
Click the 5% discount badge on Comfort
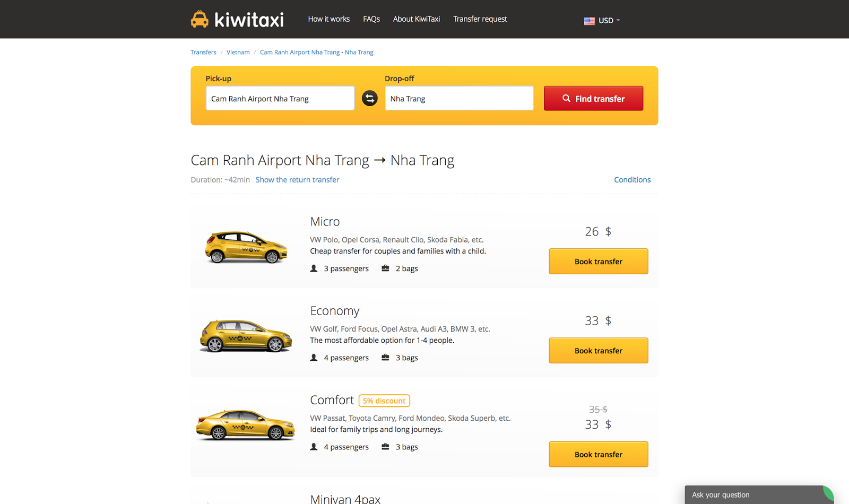point(384,401)
